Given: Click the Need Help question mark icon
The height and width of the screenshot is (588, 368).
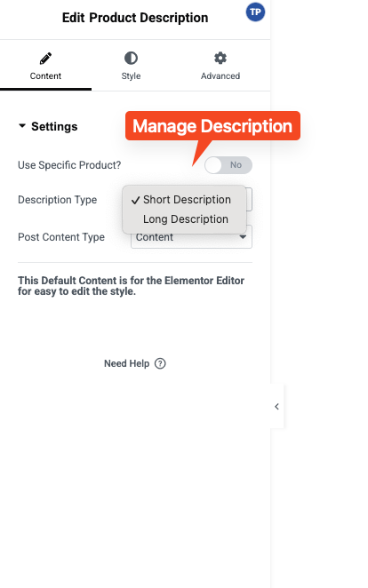Looking at the screenshot, I should [x=160, y=363].
